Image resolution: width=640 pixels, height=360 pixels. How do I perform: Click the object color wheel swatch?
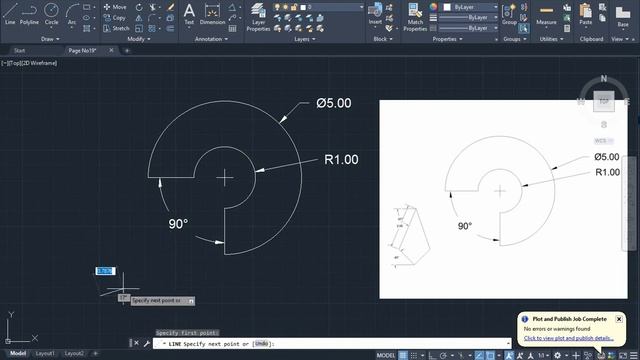pos(433,7)
